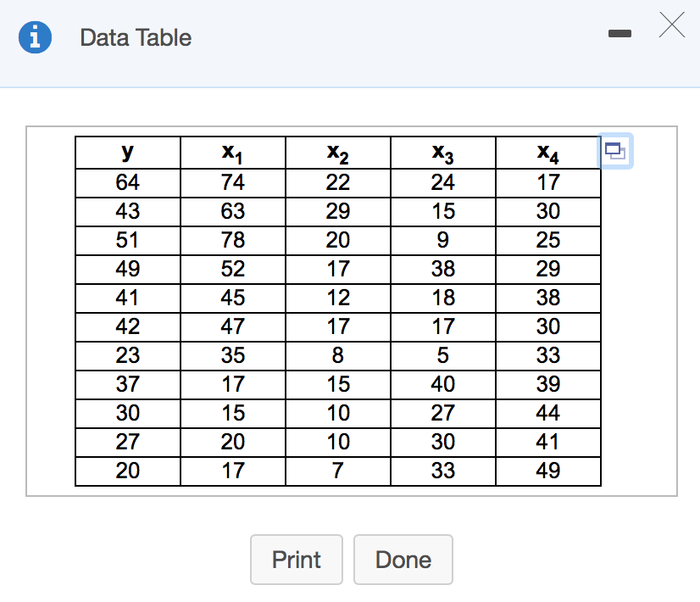Select the cell showing 9
700x602 pixels.
pyautogui.click(x=443, y=240)
